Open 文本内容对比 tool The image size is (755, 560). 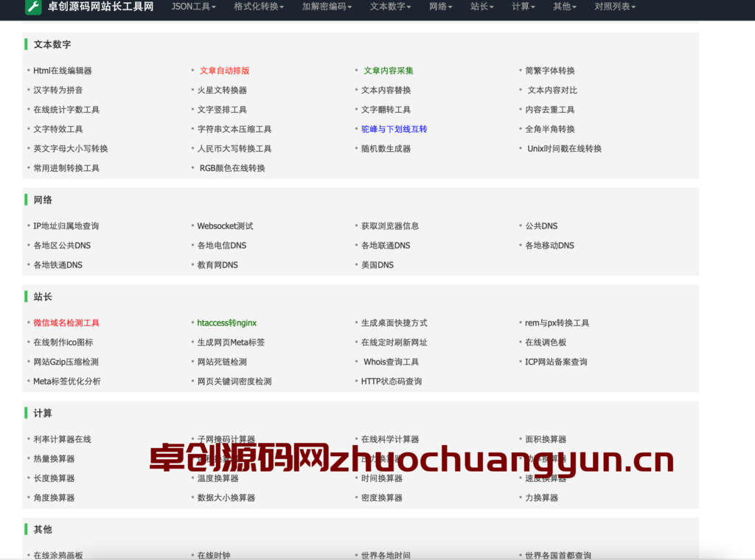(552, 90)
